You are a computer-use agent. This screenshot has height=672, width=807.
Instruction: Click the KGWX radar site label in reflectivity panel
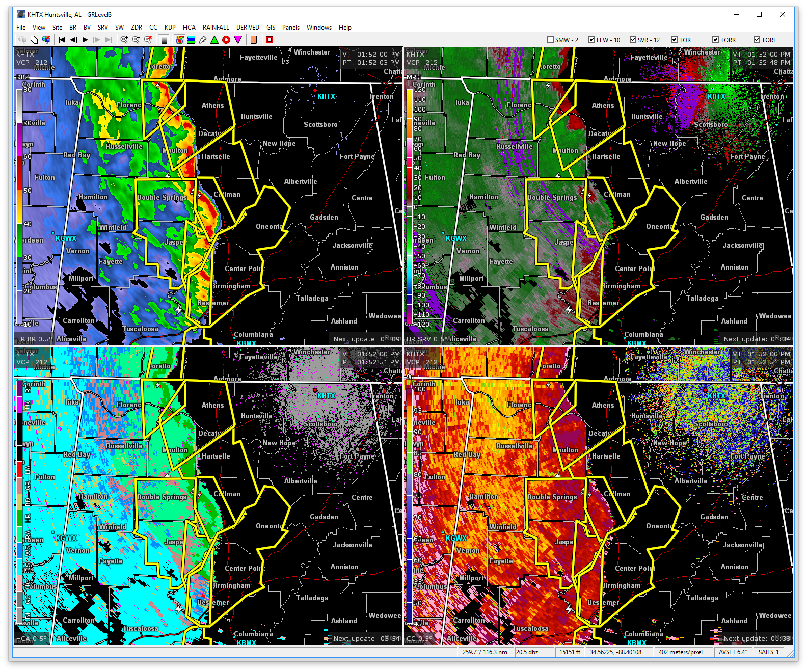point(66,238)
